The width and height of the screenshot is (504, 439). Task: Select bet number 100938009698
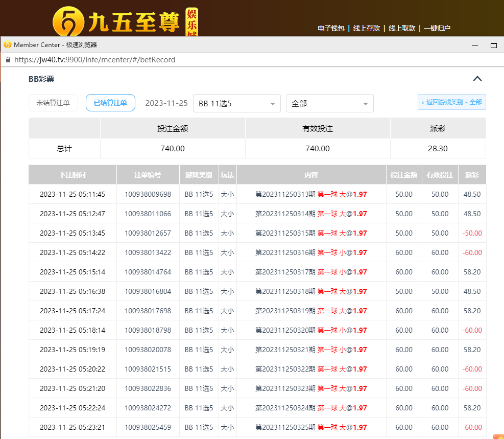pos(148,194)
